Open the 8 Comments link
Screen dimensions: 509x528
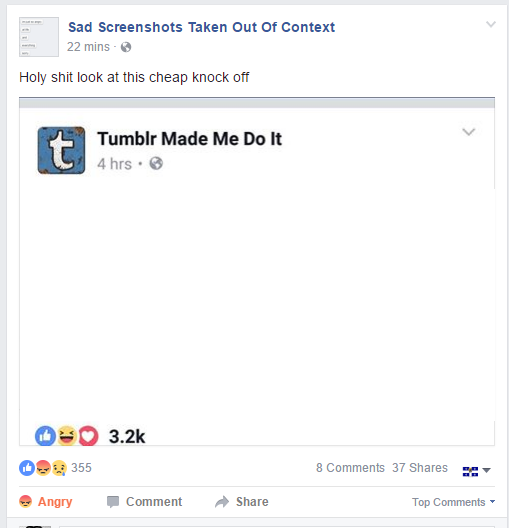350,468
